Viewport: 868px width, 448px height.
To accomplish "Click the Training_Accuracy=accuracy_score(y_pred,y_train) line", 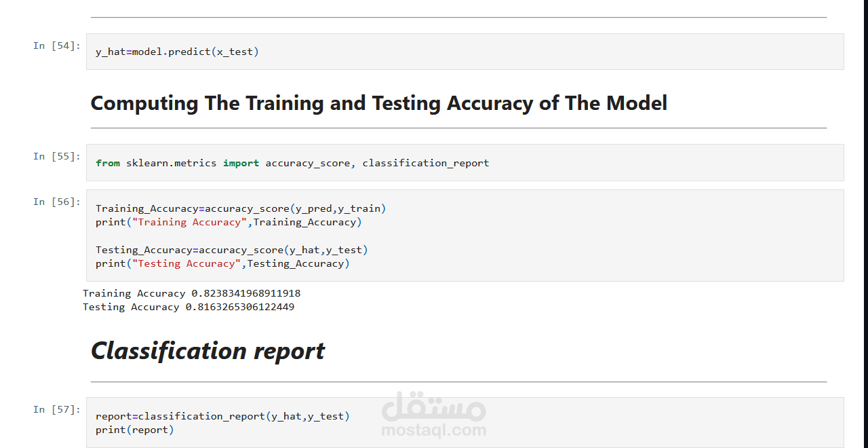I will pyautogui.click(x=241, y=208).
